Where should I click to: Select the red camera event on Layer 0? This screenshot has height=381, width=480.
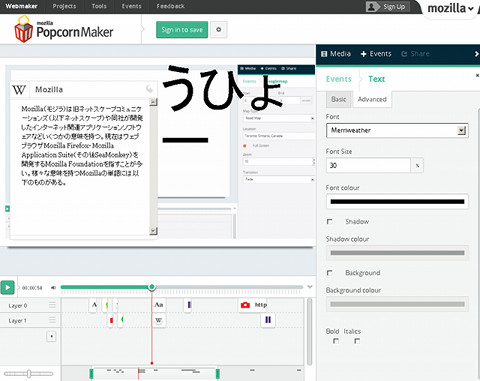[x=253, y=305]
